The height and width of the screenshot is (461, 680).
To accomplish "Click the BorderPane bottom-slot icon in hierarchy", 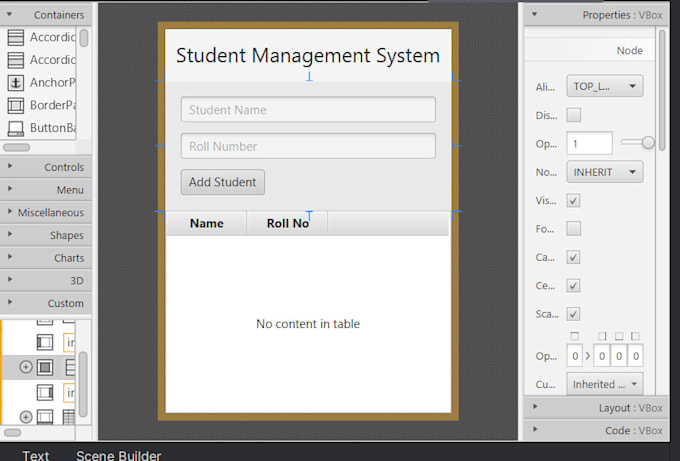I will pos(45,417).
